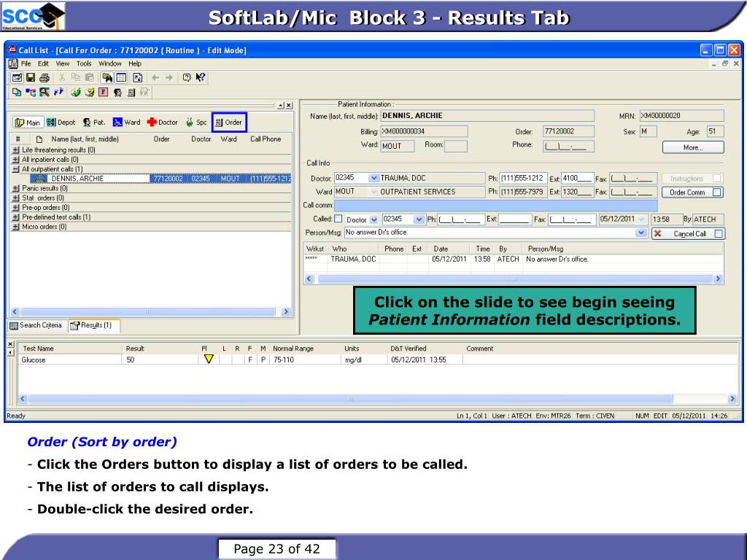This screenshot has width=747, height=560.
Task: Click the binoculars find icon
Action: pos(107,77)
